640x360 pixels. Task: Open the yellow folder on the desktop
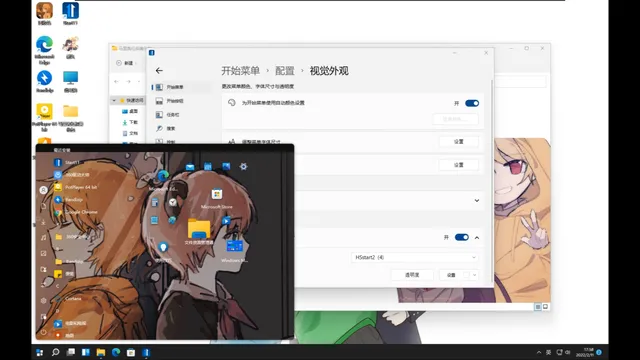coord(71,117)
